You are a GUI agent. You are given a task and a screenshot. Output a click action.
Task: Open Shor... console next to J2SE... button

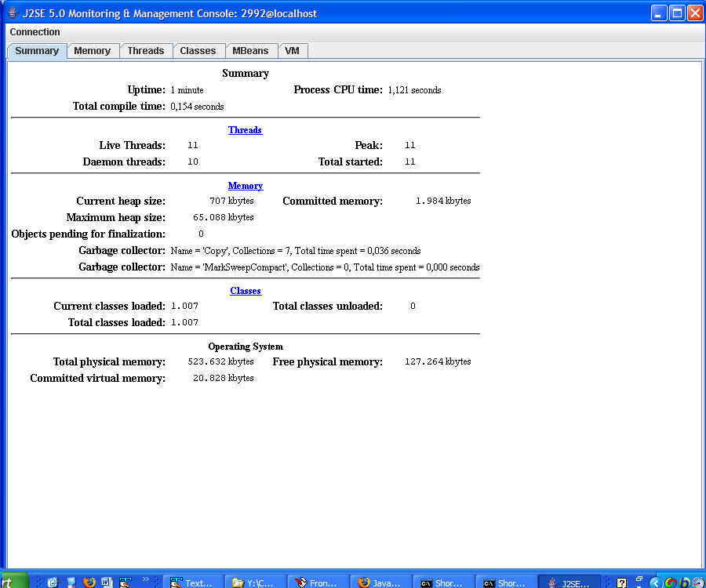[507, 583]
